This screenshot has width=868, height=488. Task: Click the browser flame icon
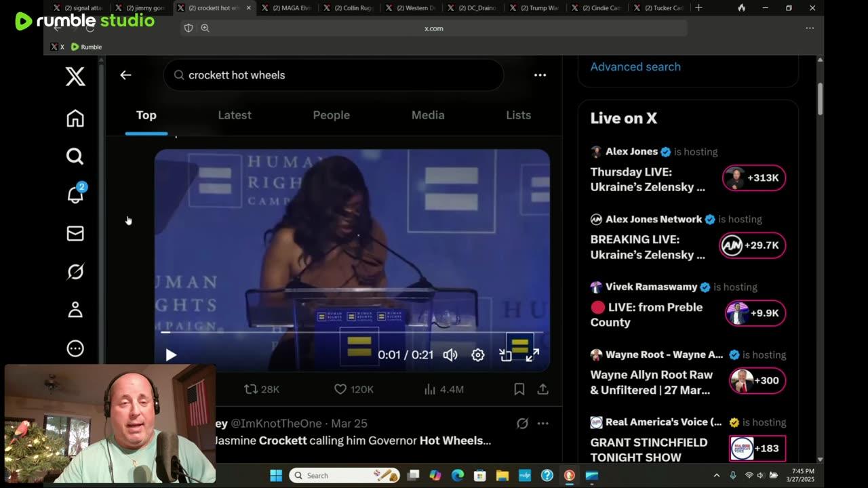(741, 8)
